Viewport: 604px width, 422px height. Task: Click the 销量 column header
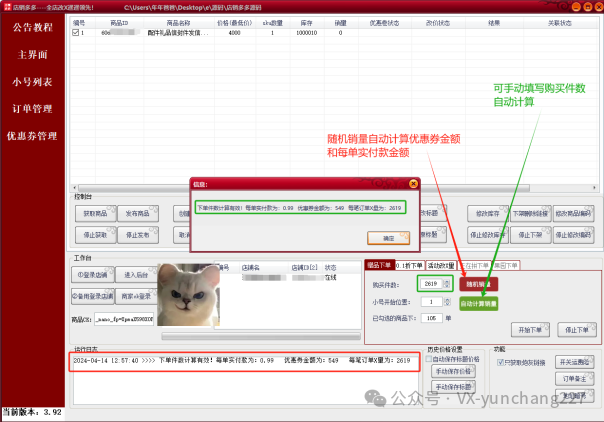tap(341, 23)
